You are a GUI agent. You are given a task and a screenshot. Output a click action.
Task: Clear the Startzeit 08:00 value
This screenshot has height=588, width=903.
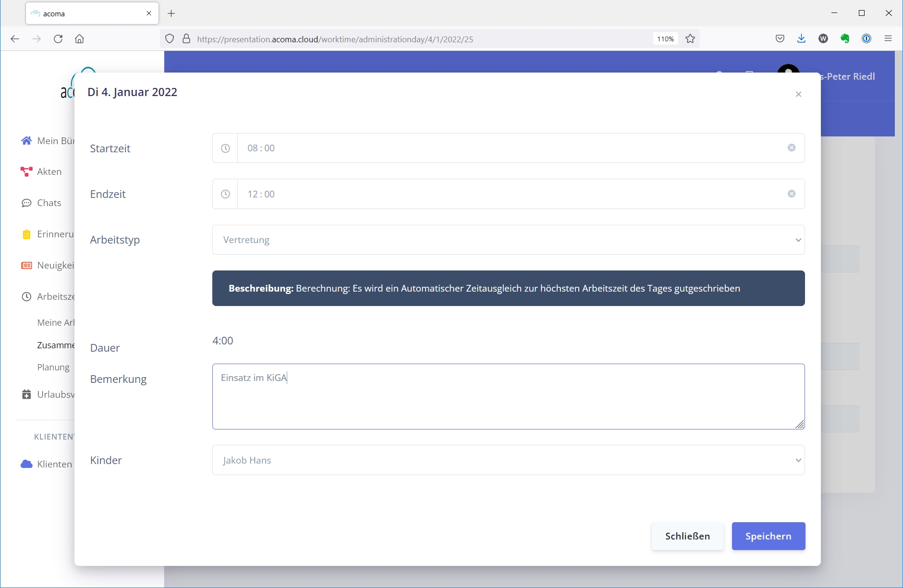point(792,148)
